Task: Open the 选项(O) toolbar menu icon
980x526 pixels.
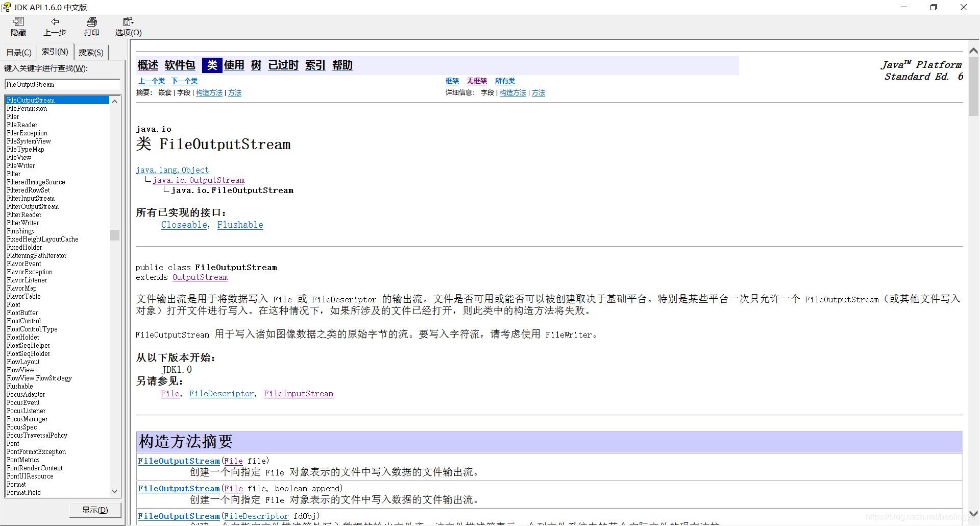Action: (128, 27)
